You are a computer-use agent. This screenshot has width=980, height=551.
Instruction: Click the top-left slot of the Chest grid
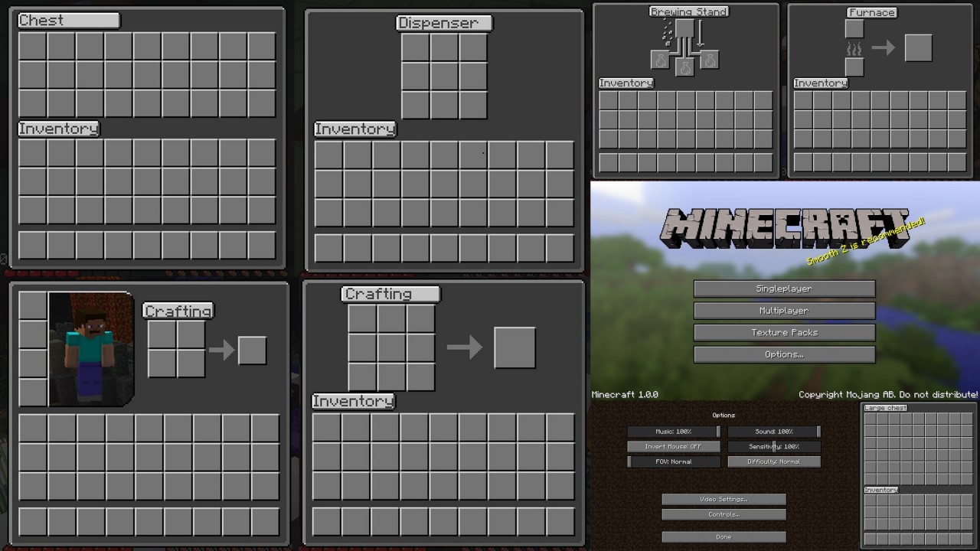click(32, 47)
